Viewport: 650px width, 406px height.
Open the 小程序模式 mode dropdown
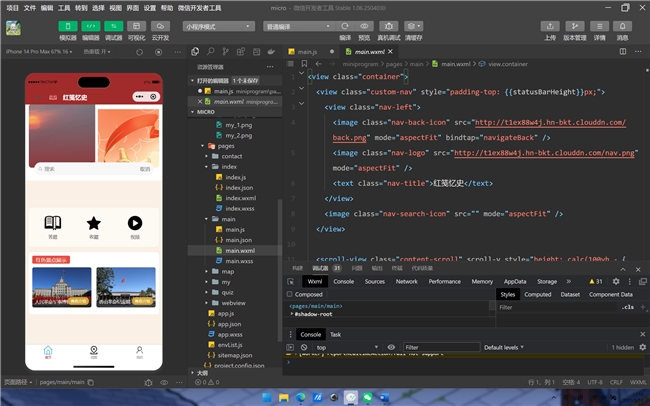217,27
